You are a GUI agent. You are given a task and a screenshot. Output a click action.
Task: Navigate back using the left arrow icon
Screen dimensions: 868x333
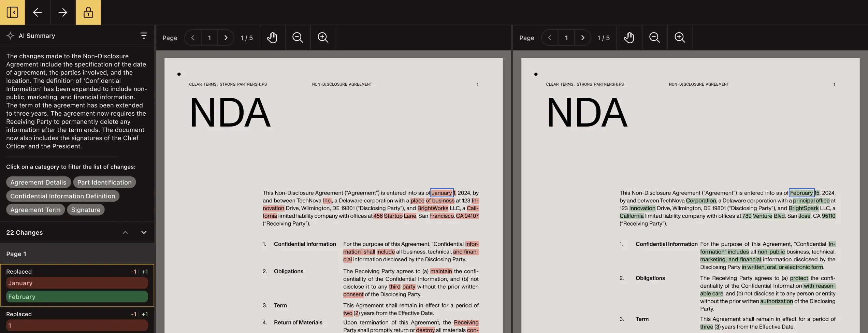pyautogui.click(x=38, y=12)
